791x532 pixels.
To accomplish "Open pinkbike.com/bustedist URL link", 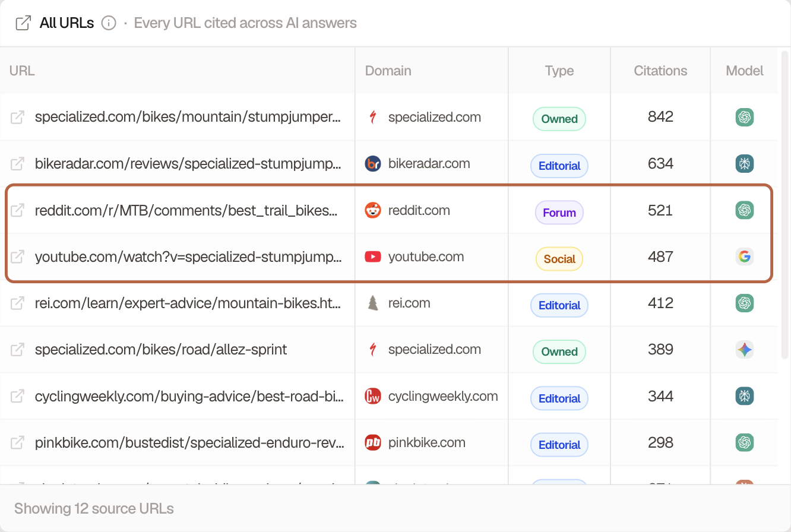I will click(x=189, y=442).
